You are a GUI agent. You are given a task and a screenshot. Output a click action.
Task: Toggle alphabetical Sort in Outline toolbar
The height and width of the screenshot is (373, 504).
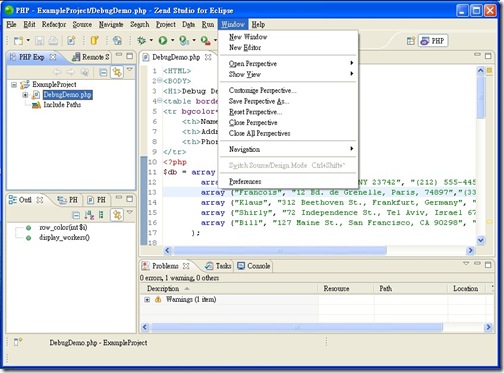[89, 215]
